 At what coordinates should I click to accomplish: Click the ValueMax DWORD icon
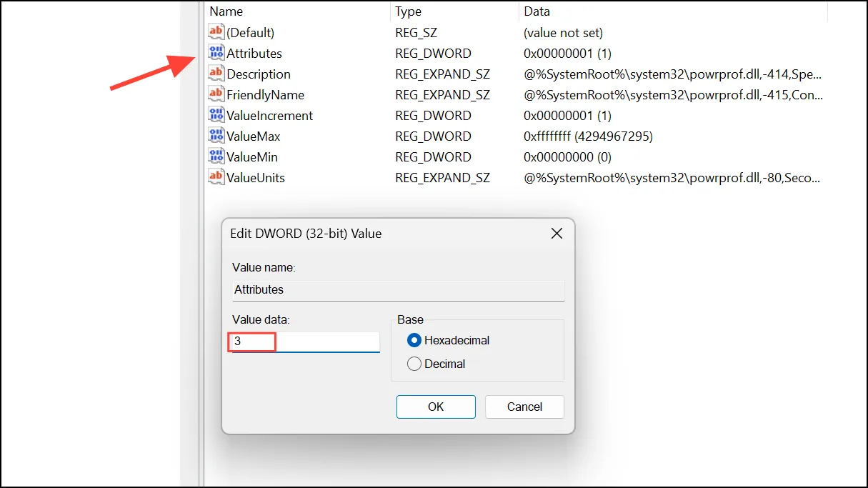coord(216,136)
